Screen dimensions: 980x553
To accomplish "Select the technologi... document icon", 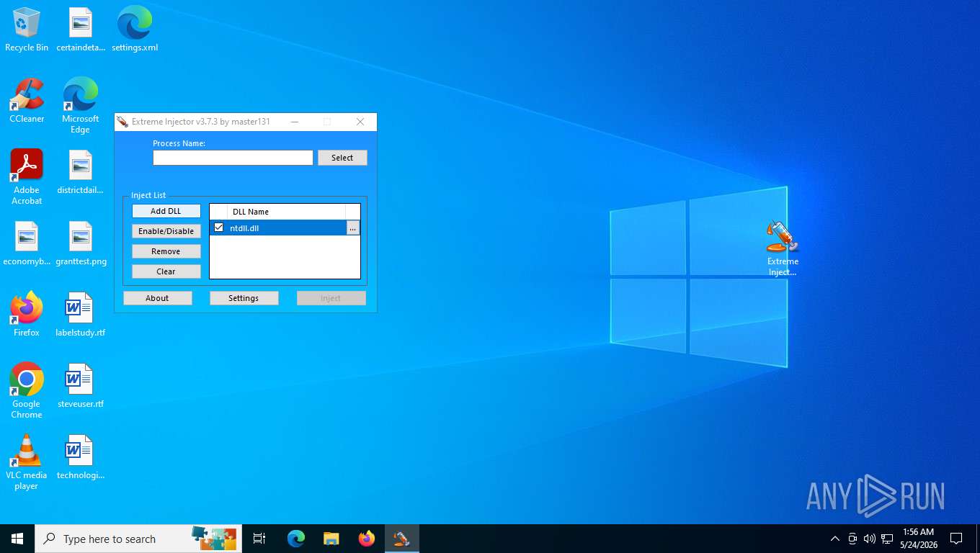I will [x=81, y=457].
